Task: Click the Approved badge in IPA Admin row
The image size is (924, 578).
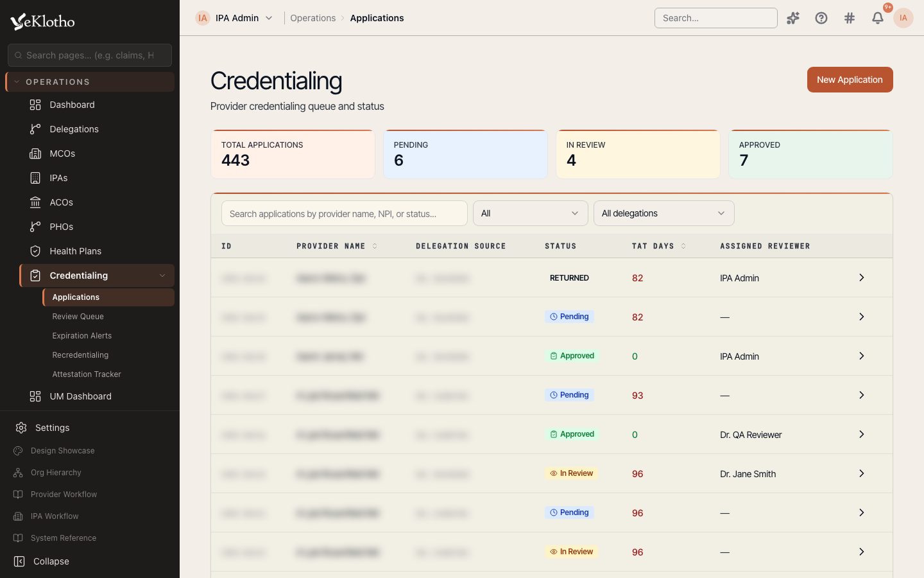Action: click(572, 356)
